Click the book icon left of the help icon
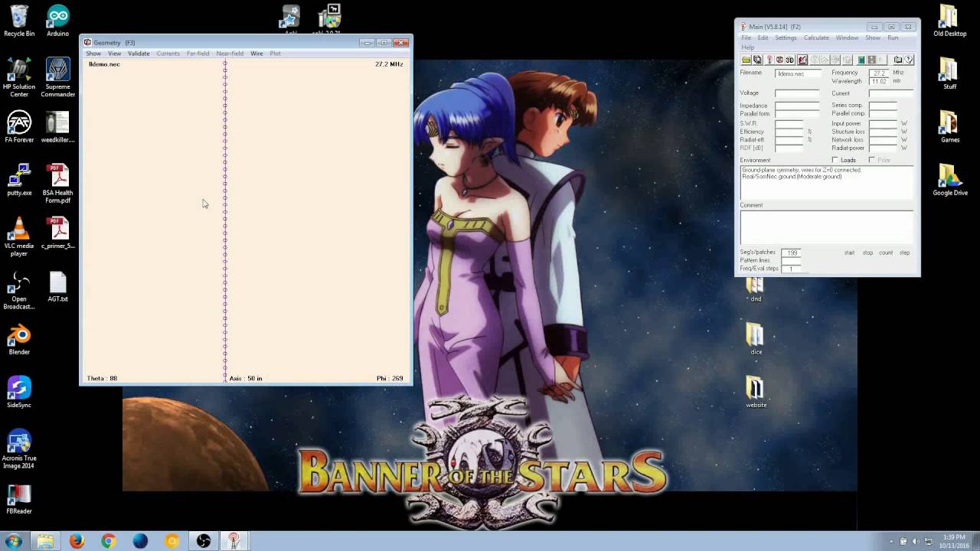The height and width of the screenshot is (551, 980). pos(898,60)
